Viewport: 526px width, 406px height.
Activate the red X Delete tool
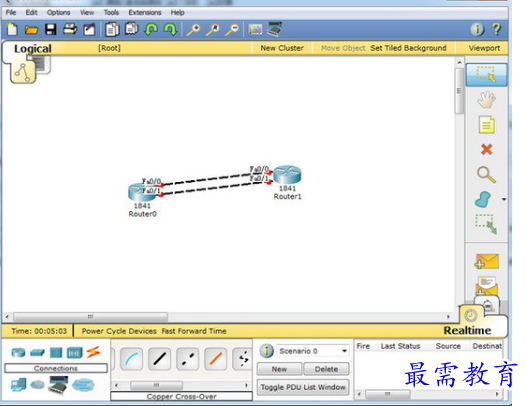click(x=486, y=149)
